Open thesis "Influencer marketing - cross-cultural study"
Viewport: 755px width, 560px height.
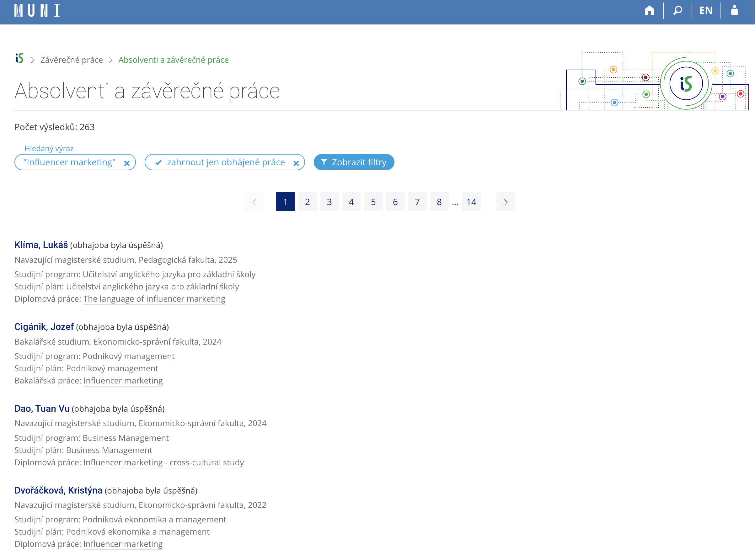(163, 462)
